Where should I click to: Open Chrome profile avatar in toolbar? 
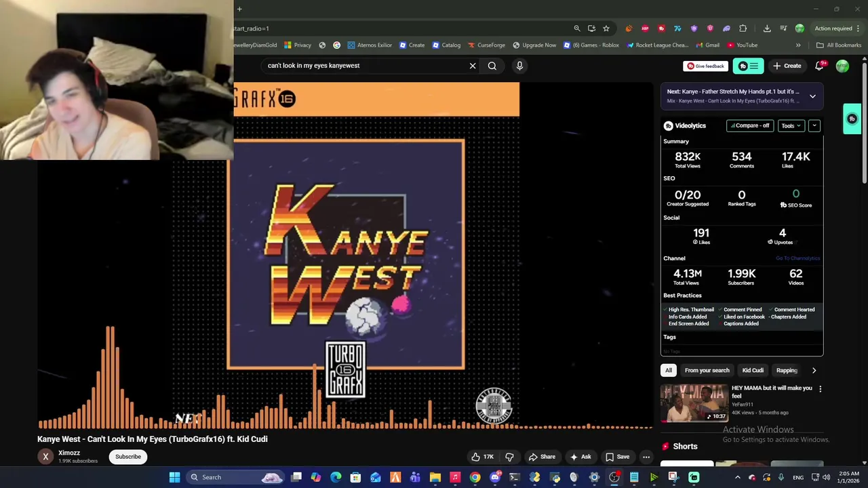click(x=800, y=28)
